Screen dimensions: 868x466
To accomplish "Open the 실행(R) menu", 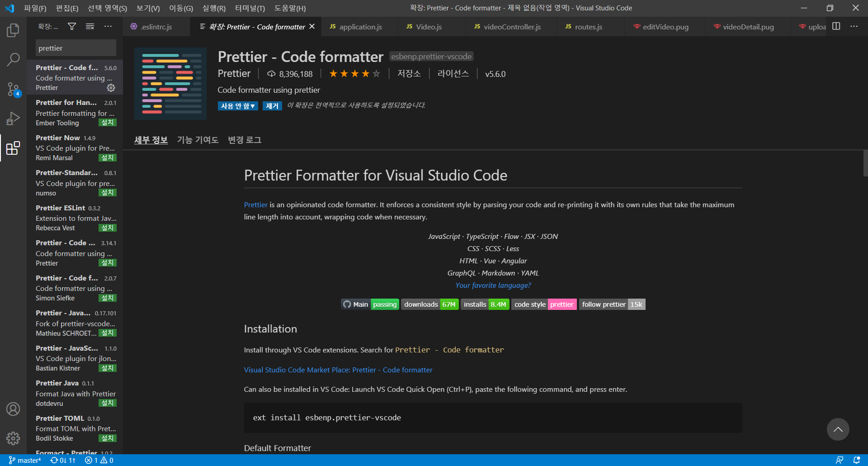I will (214, 8).
